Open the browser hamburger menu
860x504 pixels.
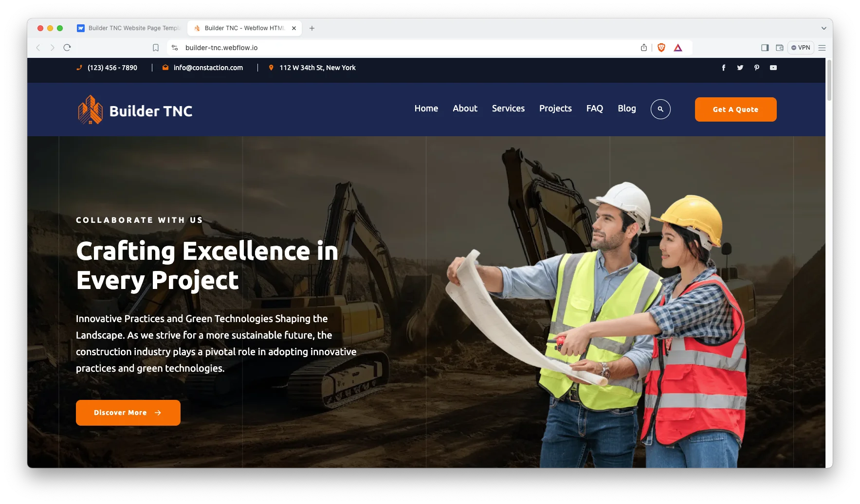822,48
